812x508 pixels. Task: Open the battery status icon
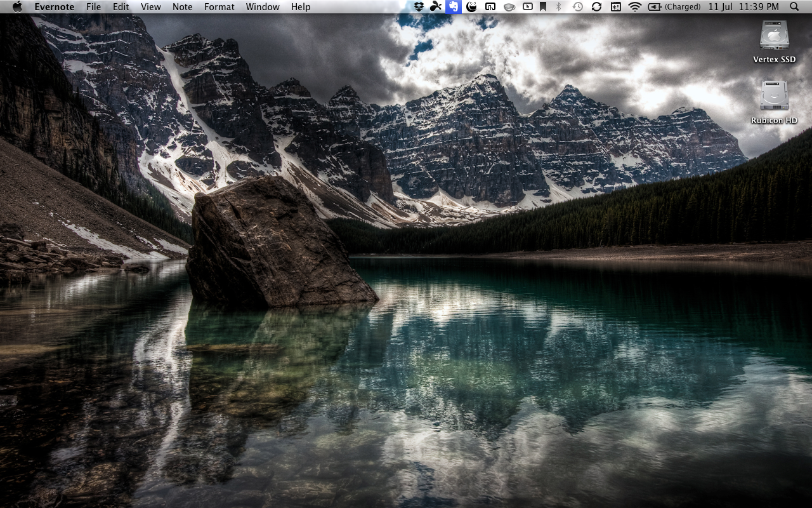[x=655, y=6]
